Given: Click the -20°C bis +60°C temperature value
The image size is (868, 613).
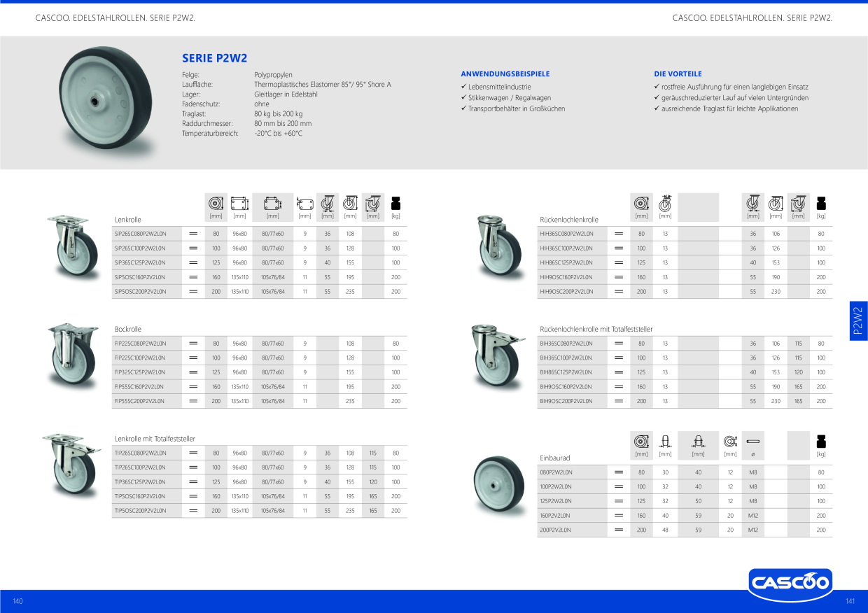Looking at the screenshot, I should tap(278, 133).
